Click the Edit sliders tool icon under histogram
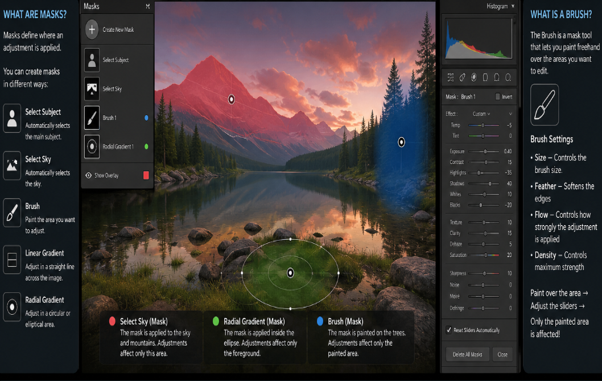The image size is (602, 381). [451, 78]
